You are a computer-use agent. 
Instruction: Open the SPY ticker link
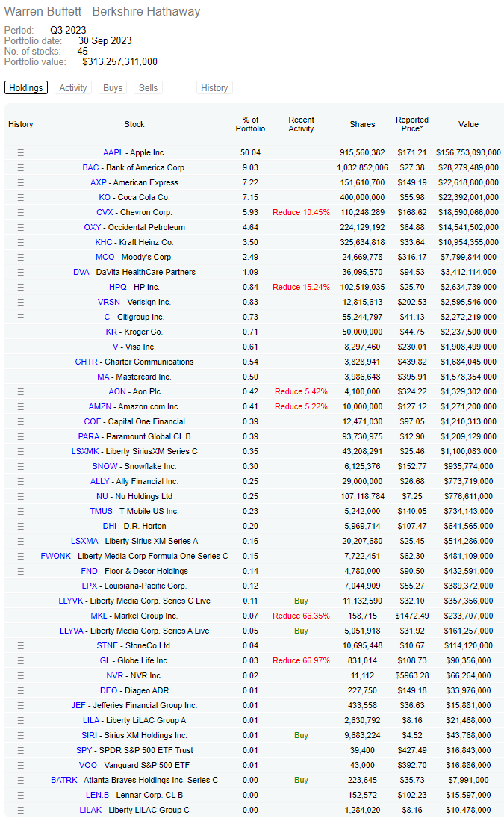click(84, 751)
